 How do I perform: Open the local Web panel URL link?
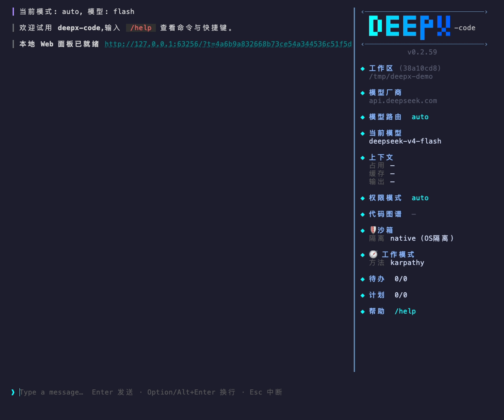pos(228,44)
